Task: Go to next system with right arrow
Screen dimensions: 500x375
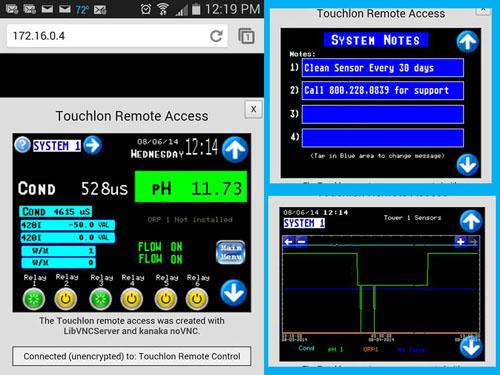Action: click(x=93, y=145)
